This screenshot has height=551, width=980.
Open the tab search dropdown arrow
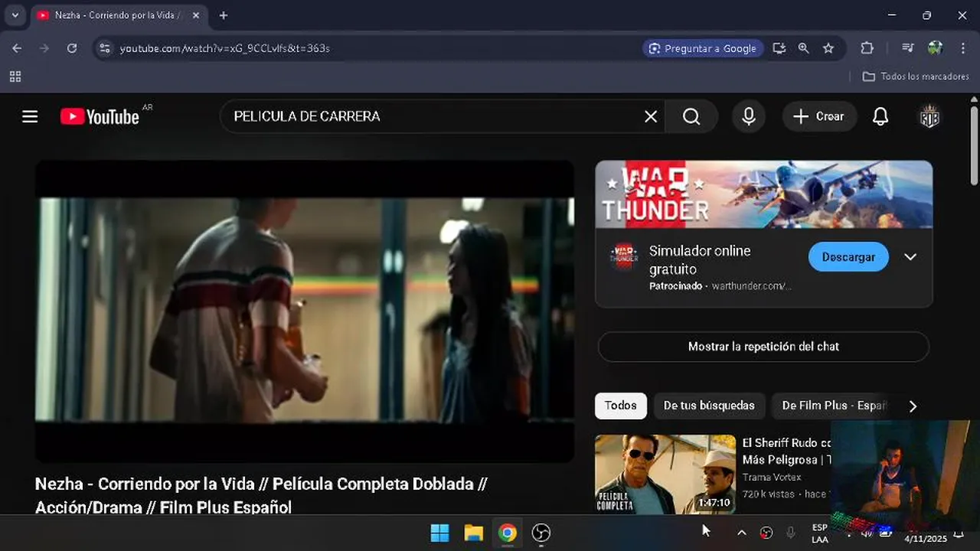15,15
